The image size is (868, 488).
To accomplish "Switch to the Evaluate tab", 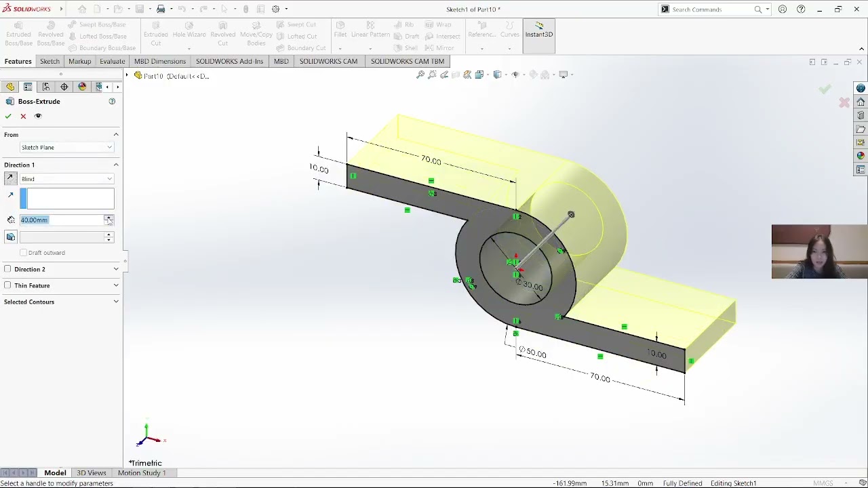I will click(x=112, y=61).
